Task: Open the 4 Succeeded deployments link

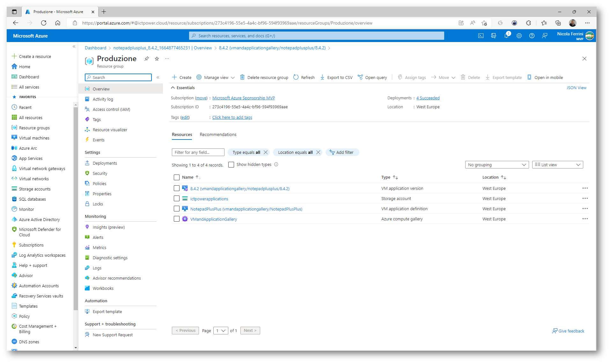Action: coord(428,98)
